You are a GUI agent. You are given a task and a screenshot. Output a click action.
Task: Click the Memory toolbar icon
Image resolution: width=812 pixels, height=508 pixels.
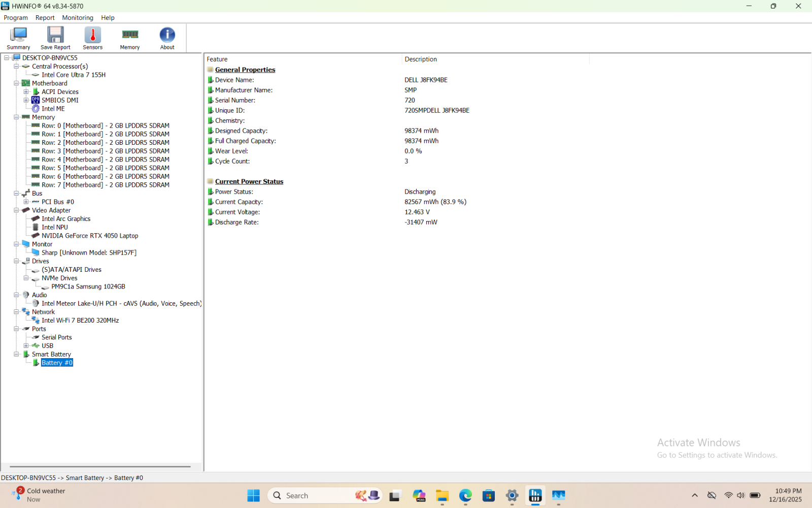(x=130, y=38)
